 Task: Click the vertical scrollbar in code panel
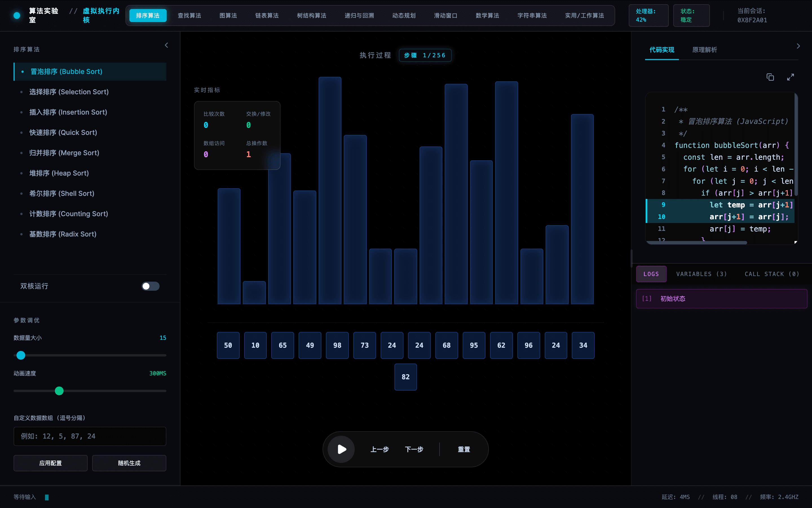pos(796,144)
